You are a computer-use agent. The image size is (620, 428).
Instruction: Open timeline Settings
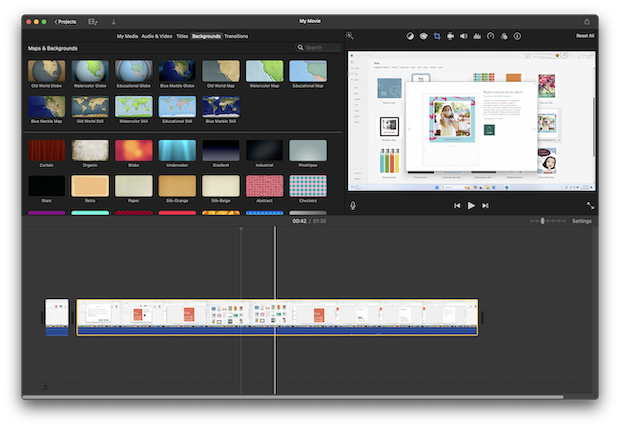point(581,221)
